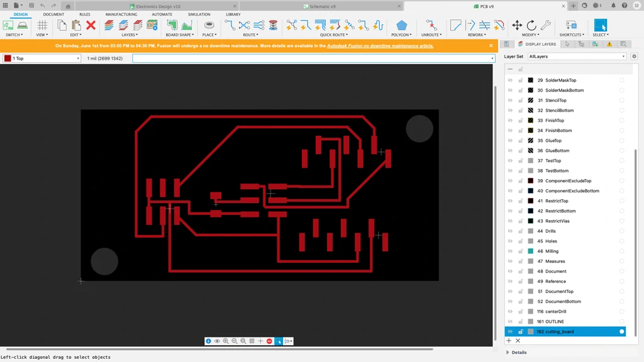
Task: Click the copy icon in the Edit group
Action: coord(62,25)
